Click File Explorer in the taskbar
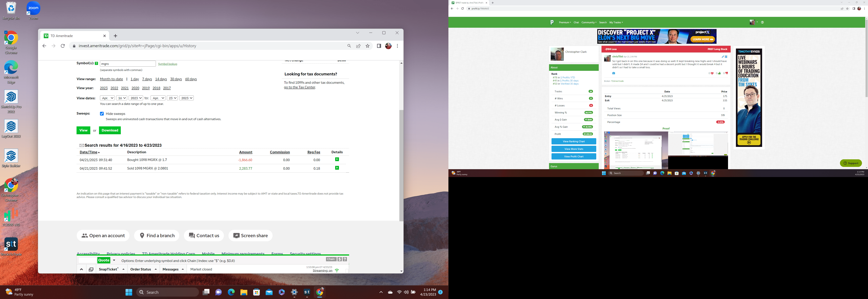The image size is (868, 299). click(x=244, y=292)
